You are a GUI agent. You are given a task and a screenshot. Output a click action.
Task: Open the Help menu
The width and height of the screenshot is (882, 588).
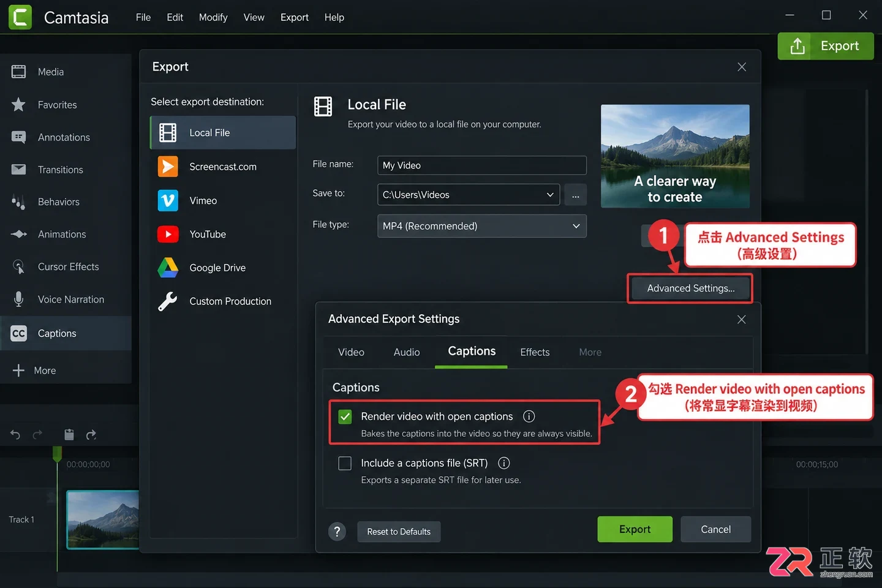tap(334, 17)
